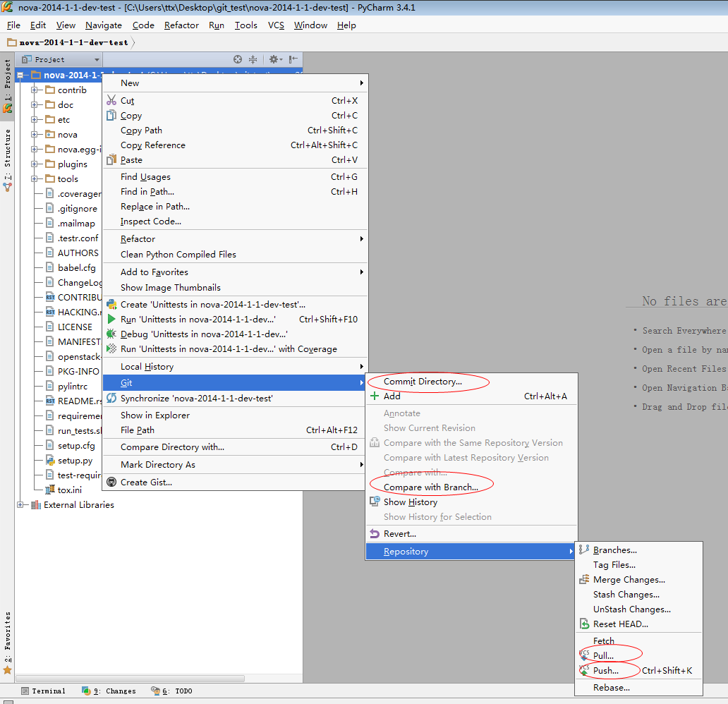Open the Changes tool window tab

(109, 691)
